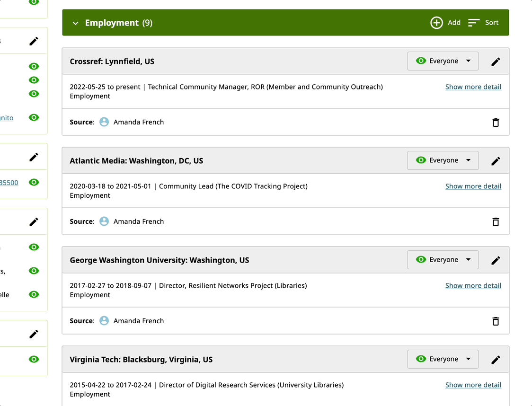Click the Technical Community Manager, ROR role line
This screenshot has width=532, height=406.
(266, 87)
